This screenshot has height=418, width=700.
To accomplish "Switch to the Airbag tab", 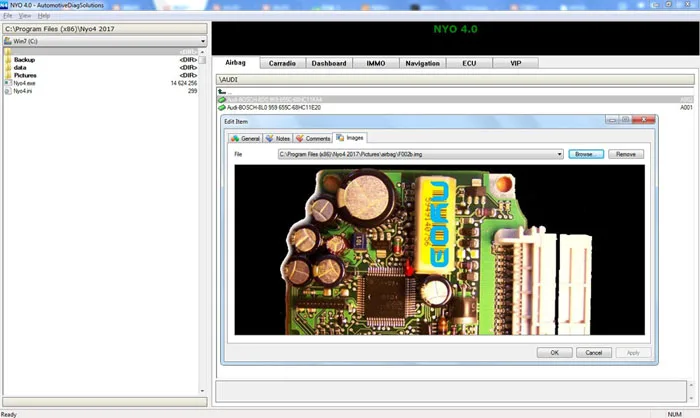I will pos(235,63).
